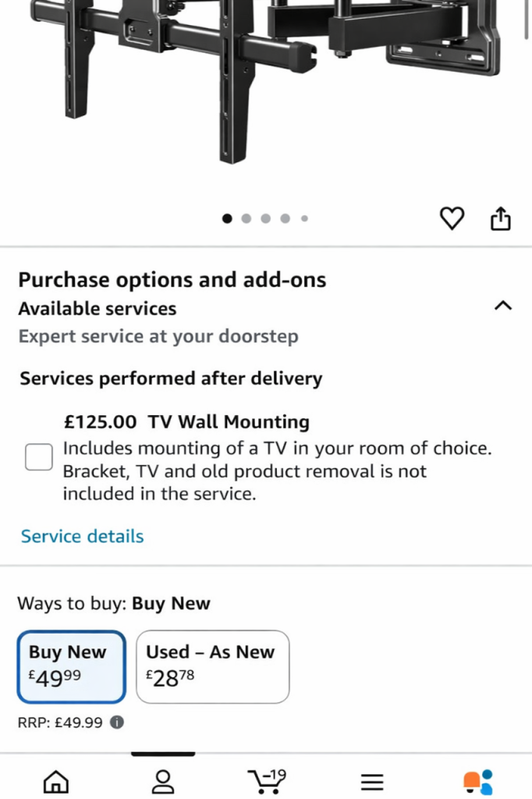
Task: Add product to wish list heart icon
Action: click(x=452, y=219)
